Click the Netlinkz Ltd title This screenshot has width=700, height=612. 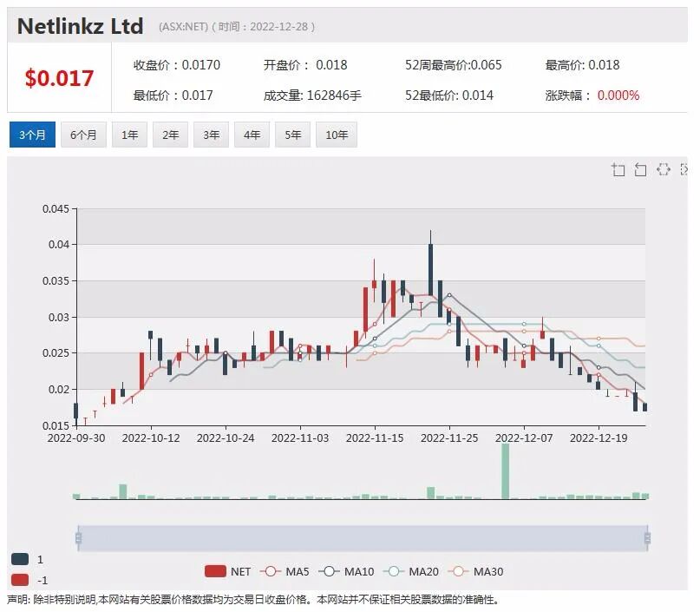tap(81, 26)
